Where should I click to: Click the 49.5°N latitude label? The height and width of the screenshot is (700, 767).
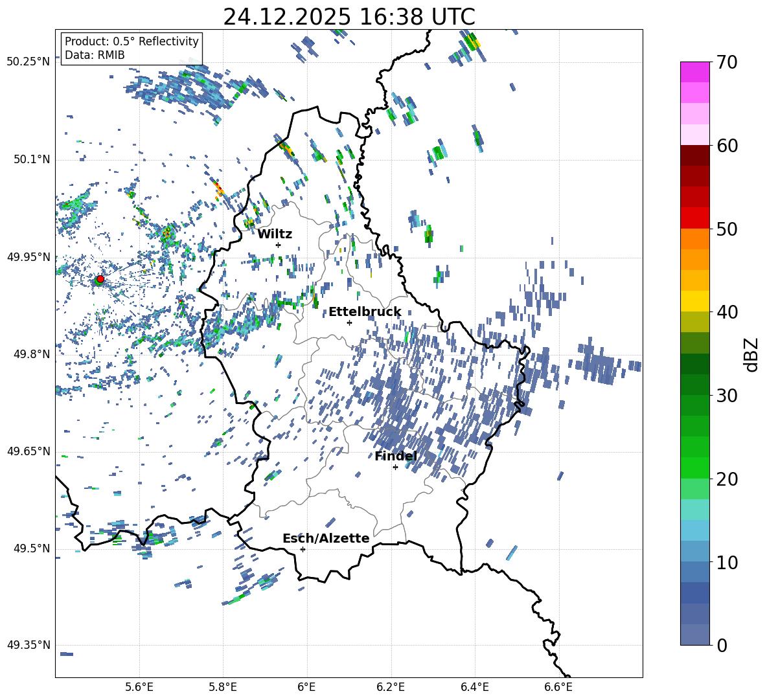pyautogui.click(x=31, y=548)
